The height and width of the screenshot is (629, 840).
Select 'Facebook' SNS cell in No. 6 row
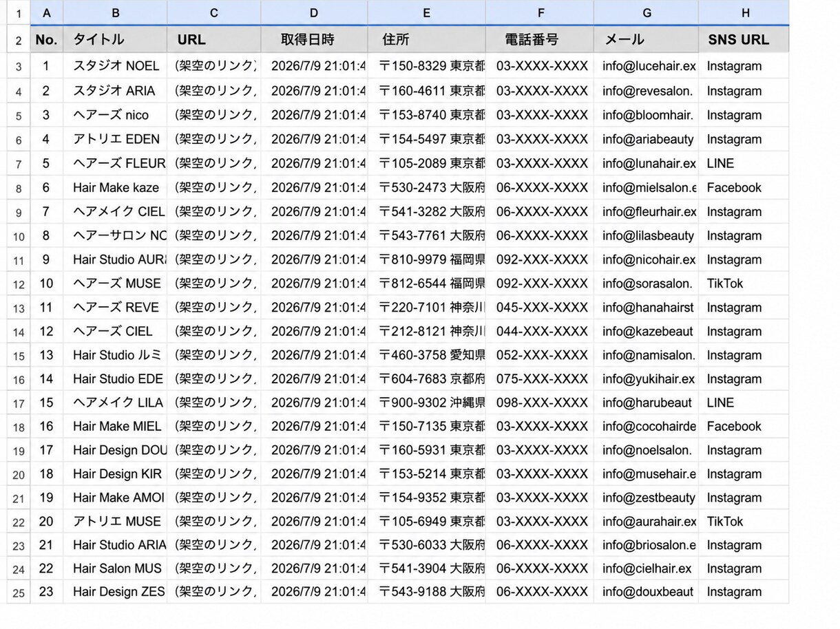pos(744,187)
